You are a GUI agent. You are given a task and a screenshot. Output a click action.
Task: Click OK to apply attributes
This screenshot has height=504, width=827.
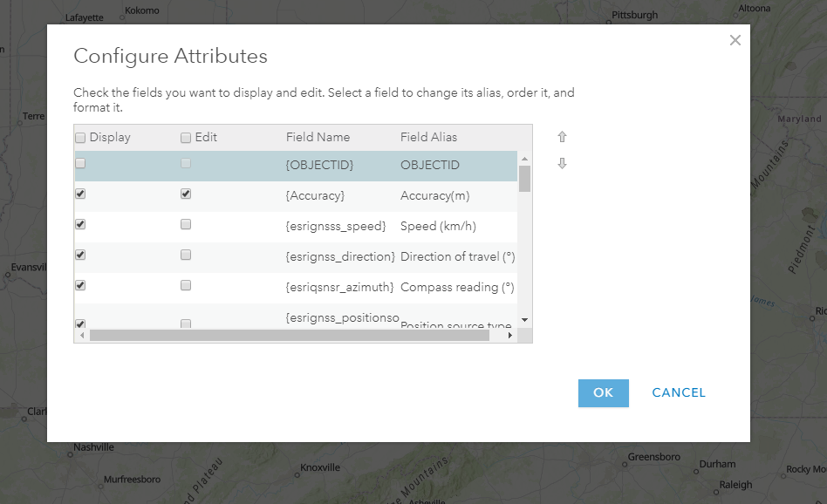[604, 392]
